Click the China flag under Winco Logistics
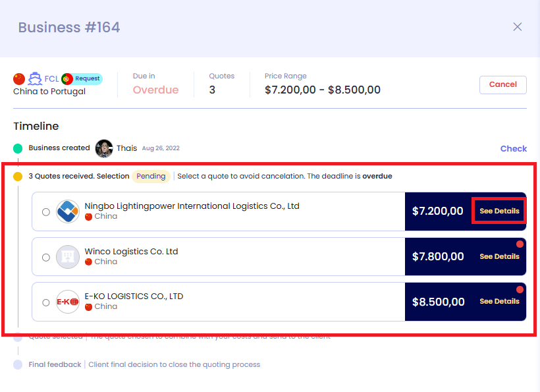The width and height of the screenshot is (540, 392). (x=88, y=262)
